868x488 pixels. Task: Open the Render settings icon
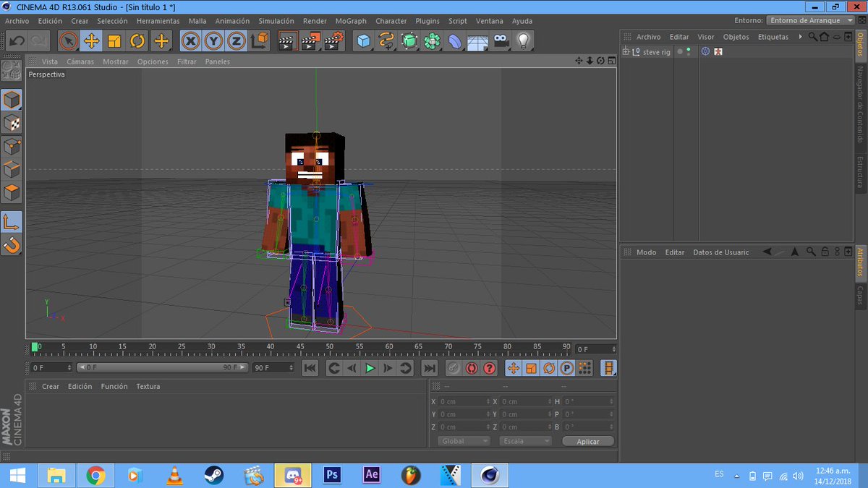(x=333, y=41)
